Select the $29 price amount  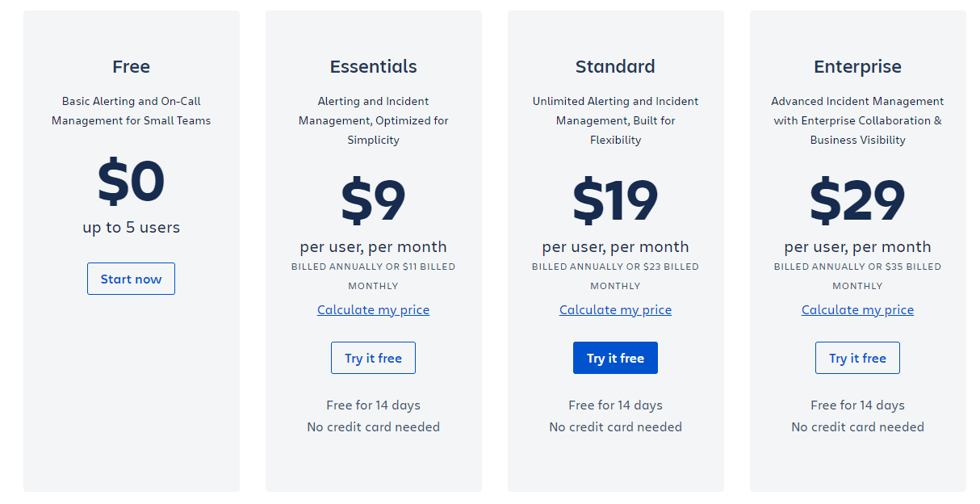(857, 201)
